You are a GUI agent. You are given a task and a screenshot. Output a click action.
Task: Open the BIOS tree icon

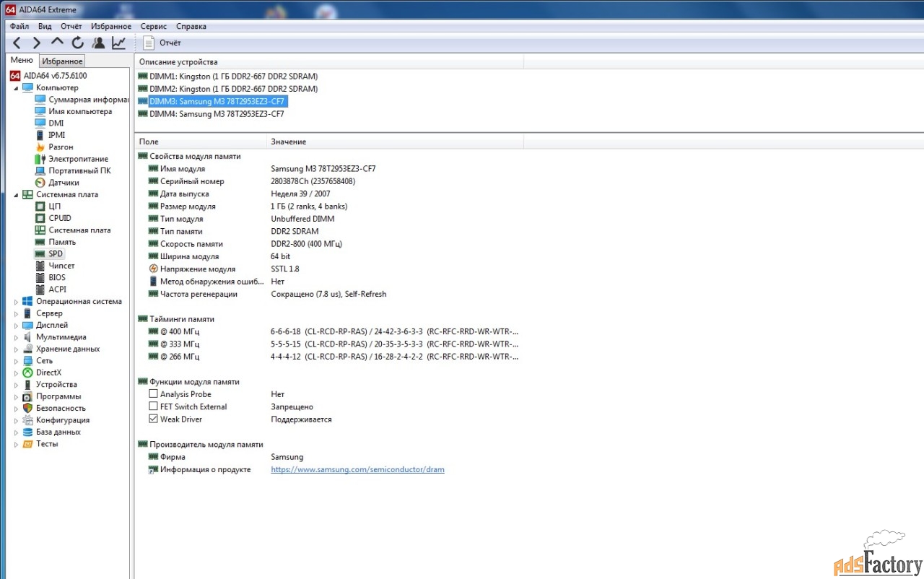pos(40,277)
